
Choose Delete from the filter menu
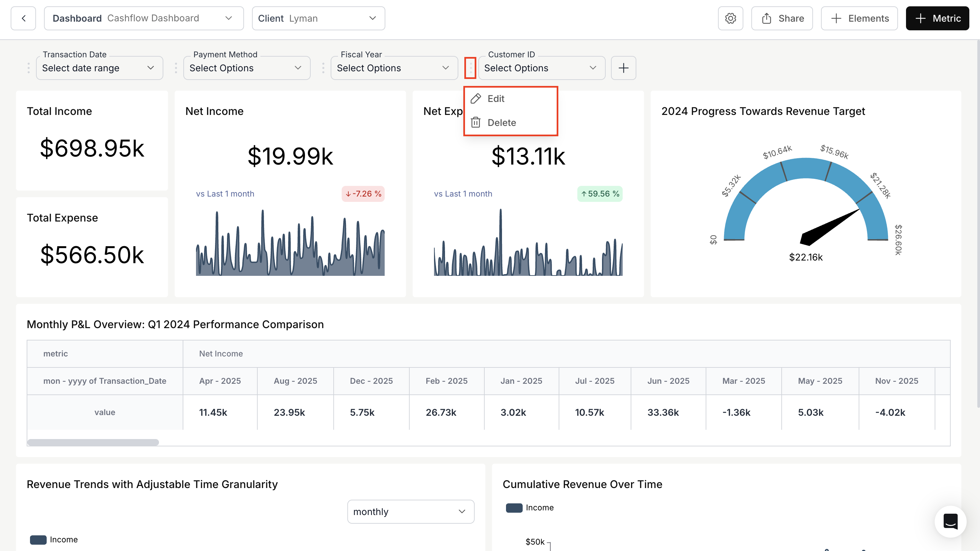[x=501, y=123]
